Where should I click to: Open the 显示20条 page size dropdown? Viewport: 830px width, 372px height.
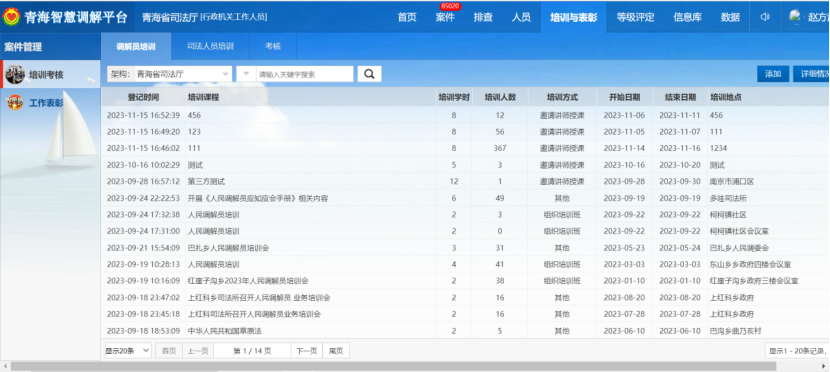point(128,350)
